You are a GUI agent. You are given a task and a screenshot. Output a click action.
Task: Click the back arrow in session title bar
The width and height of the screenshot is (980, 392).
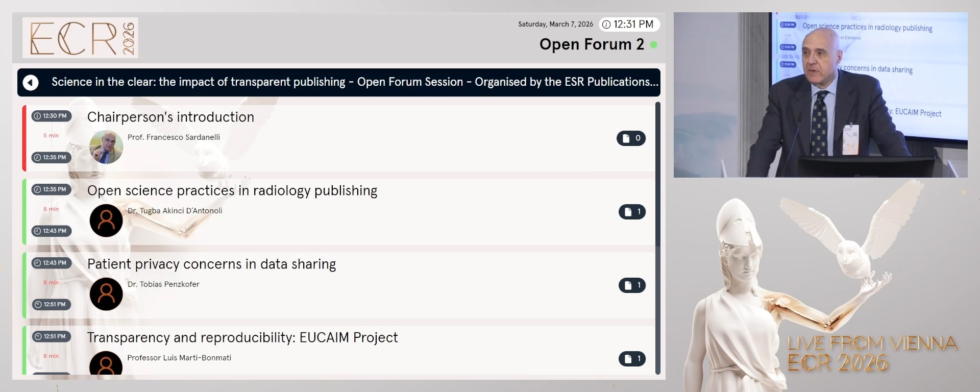31,82
